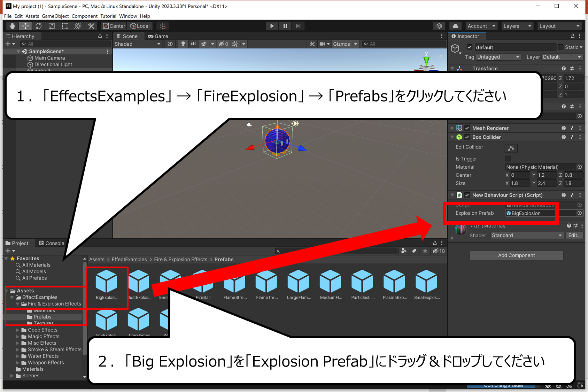Open Project create plus menu

tap(10, 251)
